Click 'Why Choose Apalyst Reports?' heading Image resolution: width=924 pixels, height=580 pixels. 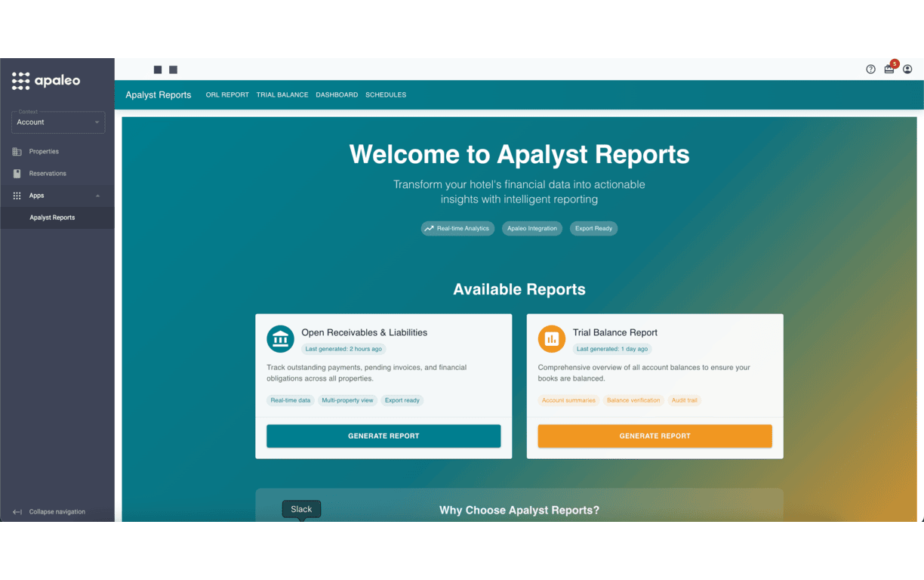pos(519,511)
